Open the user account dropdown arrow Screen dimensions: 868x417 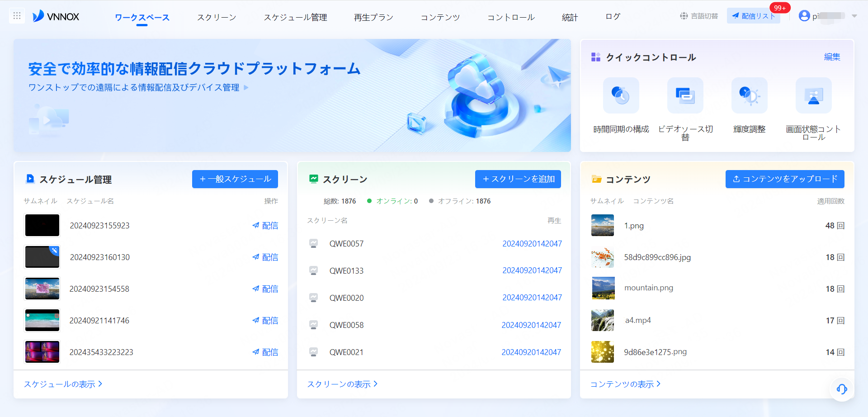[854, 16]
